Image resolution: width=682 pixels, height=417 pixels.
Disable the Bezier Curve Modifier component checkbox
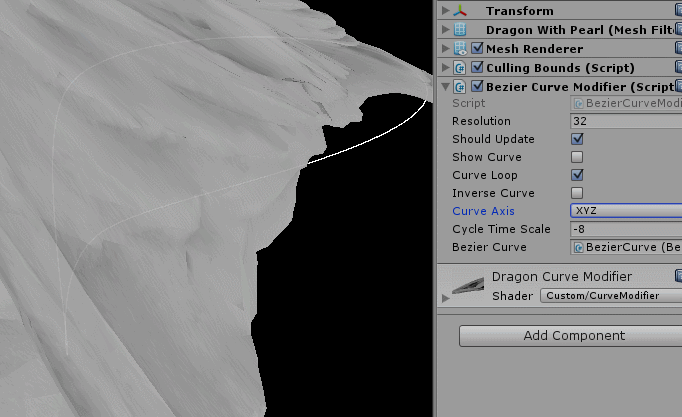[x=477, y=86]
